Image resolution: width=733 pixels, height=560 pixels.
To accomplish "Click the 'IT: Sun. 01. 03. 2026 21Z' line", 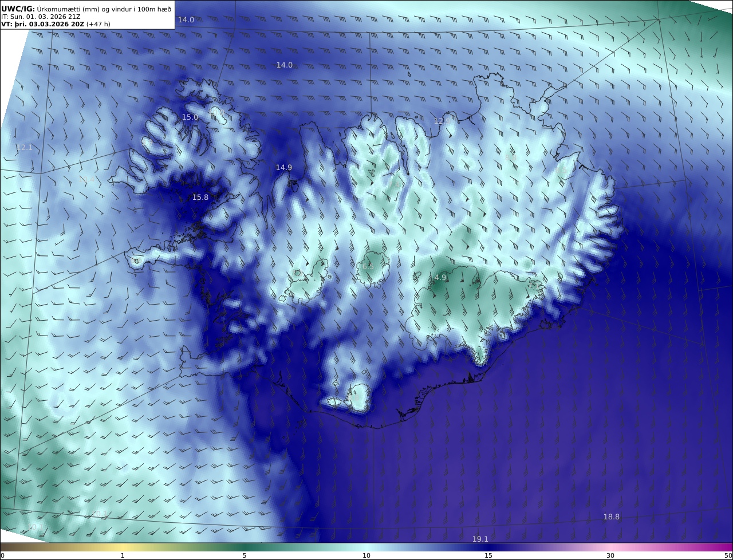I will (41, 17).
